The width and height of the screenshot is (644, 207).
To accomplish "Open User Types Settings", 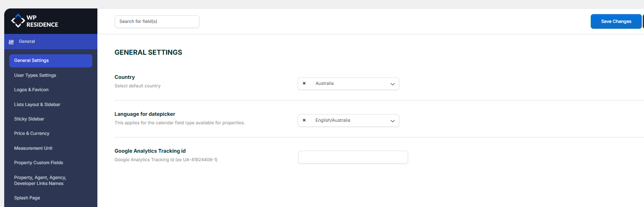I will tap(35, 76).
